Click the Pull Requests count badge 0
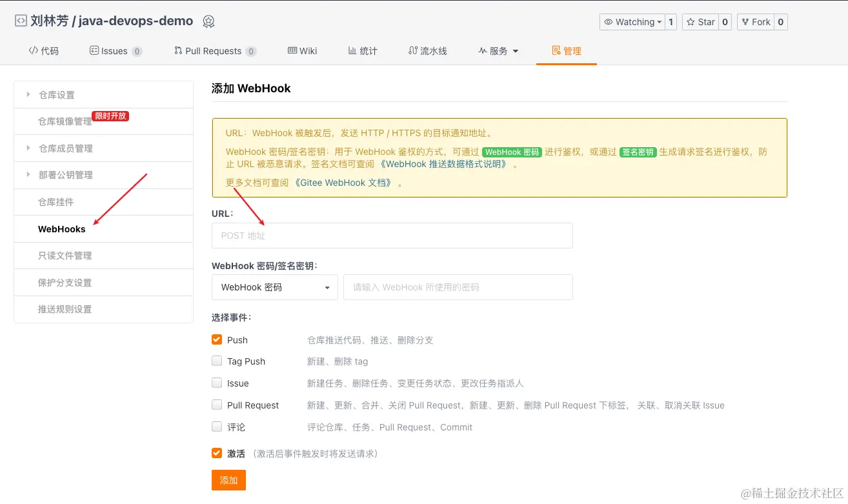Image resolution: width=848 pixels, height=504 pixels. (x=251, y=52)
